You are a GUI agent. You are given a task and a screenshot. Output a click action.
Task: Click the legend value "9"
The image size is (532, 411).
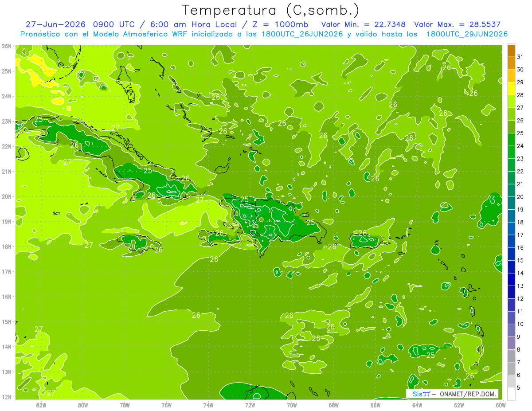pyautogui.click(x=518, y=337)
